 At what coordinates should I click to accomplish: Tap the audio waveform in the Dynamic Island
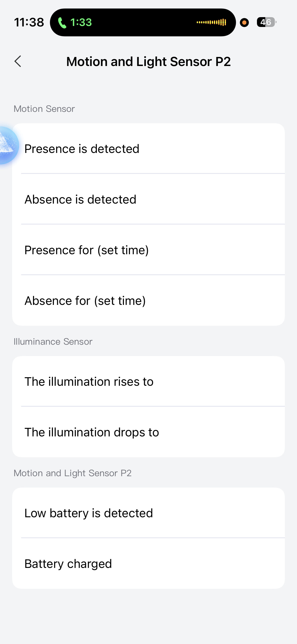tap(211, 22)
